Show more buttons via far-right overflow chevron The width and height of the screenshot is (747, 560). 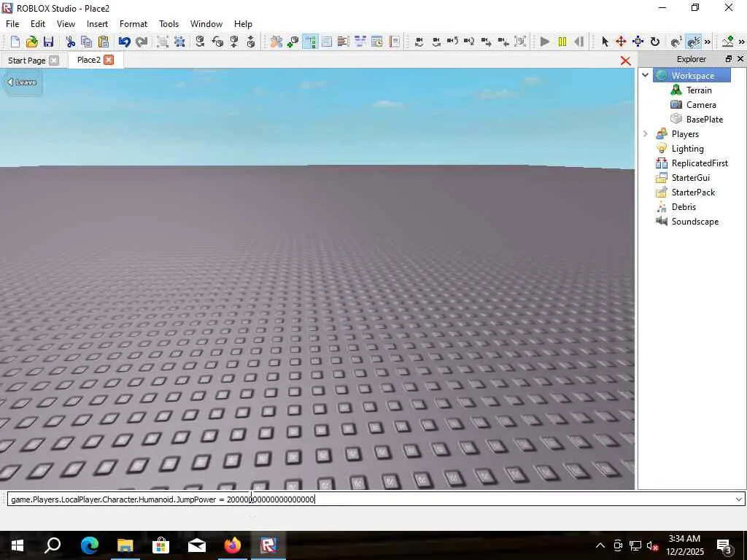click(741, 42)
